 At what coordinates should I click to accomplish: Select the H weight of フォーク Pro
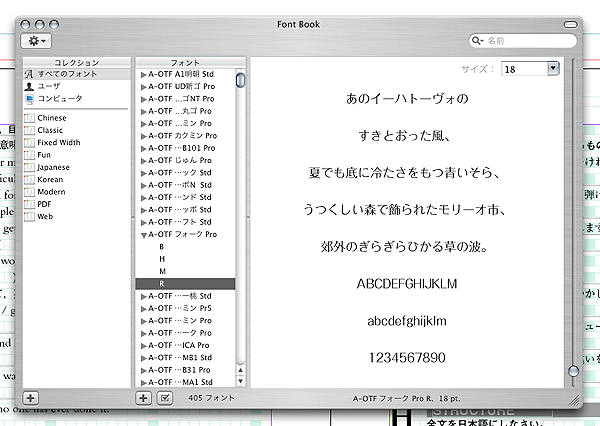(186, 259)
